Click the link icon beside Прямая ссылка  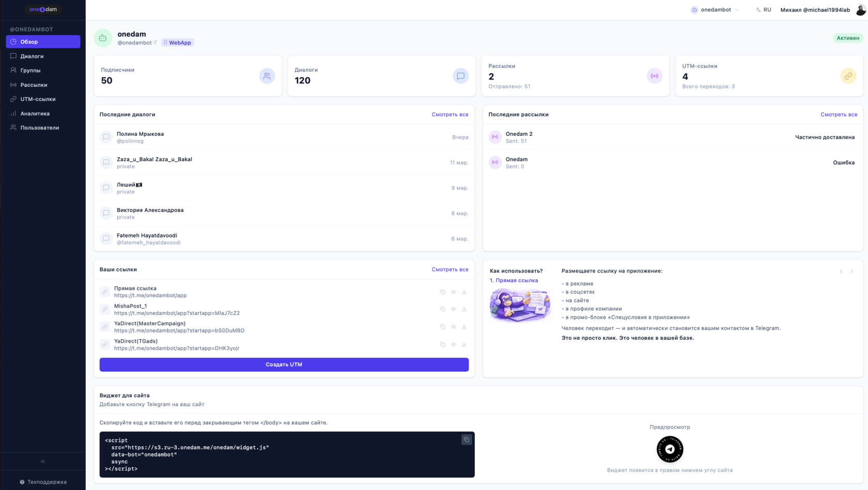coord(105,292)
